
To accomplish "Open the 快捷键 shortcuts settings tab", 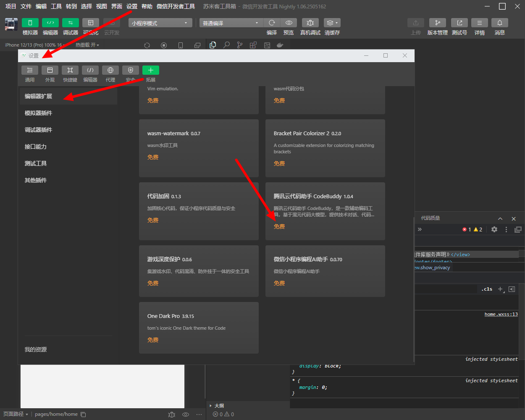I will 70,70.
